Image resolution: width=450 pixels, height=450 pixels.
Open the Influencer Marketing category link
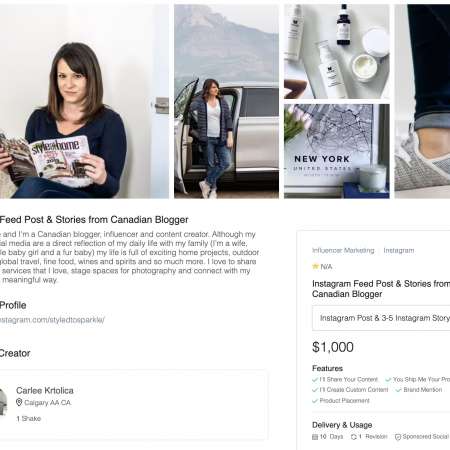click(343, 250)
